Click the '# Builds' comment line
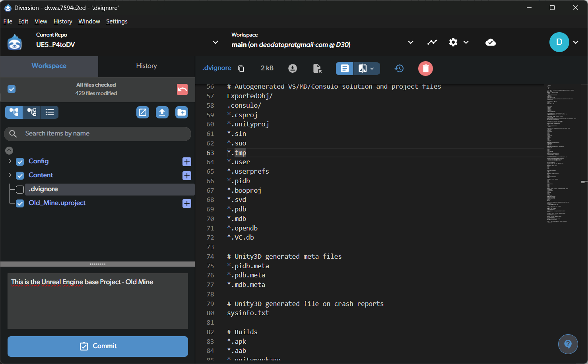588x364 pixels. 242,332
